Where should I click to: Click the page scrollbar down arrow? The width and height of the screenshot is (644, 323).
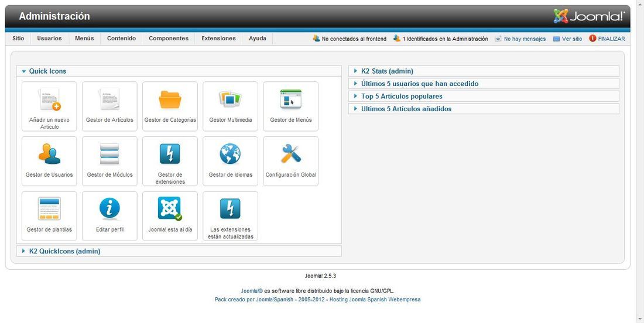tap(640, 318)
